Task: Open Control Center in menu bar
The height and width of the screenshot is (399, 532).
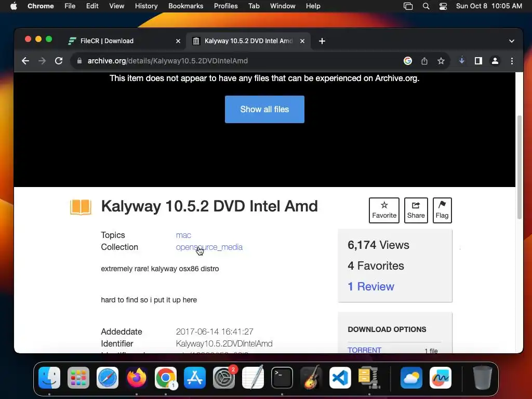Action: 443,6
